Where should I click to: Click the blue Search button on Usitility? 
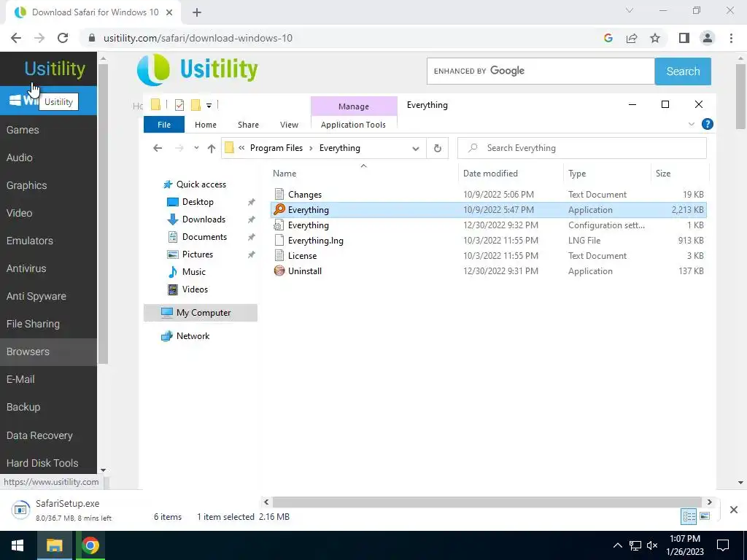click(683, 71)
